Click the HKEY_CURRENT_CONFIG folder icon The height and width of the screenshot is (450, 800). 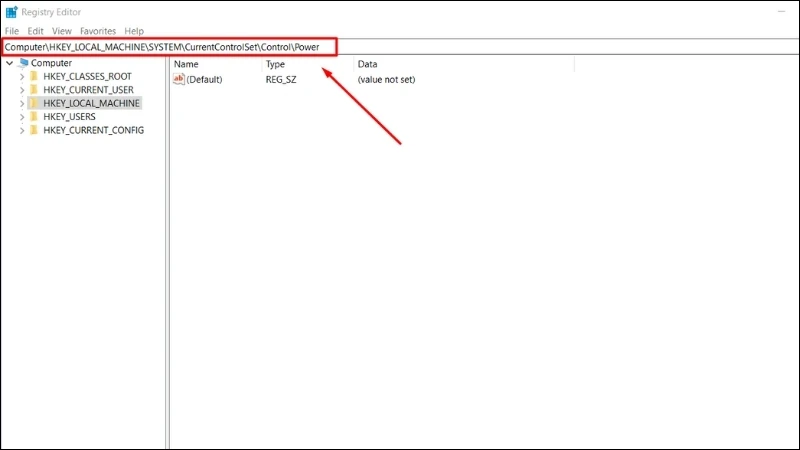(x=34, y=130)
